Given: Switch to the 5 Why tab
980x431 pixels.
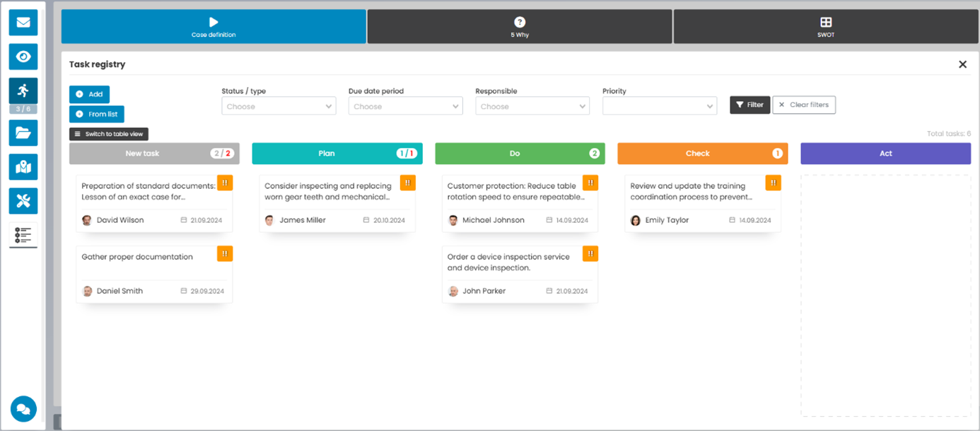Looking at the screenshot, I should [x=519, y=26].
